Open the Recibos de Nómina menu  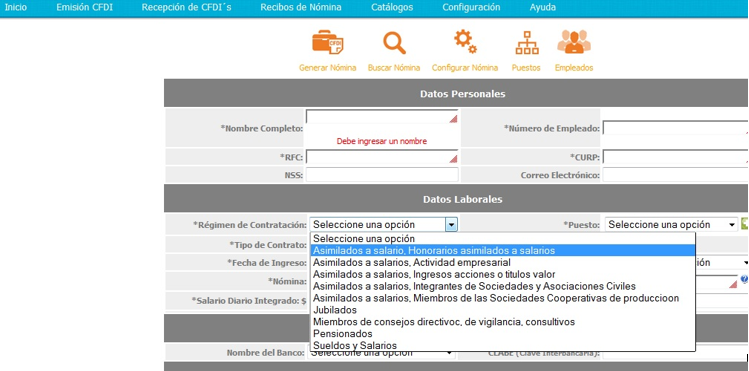click(x=301, y=8)
